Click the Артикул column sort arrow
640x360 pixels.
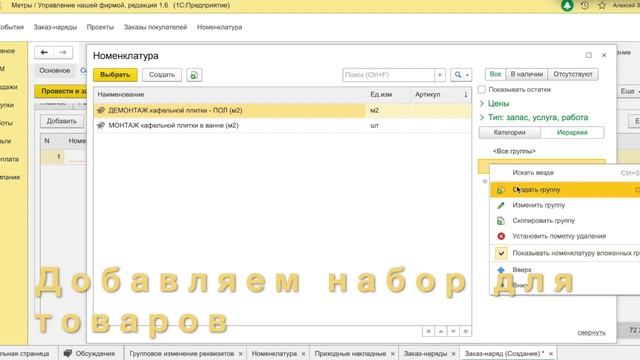[x=465, y=95]
